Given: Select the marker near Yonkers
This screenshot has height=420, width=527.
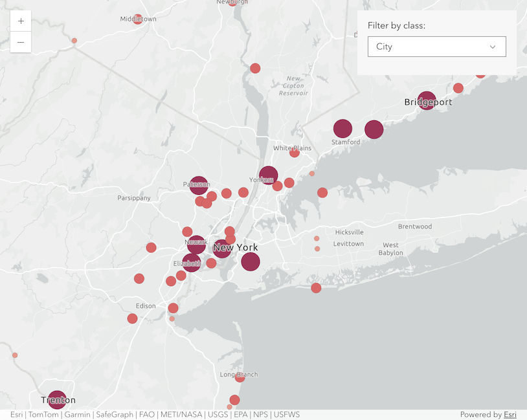Looking at the screenshot, I should [x=269, y=175].
